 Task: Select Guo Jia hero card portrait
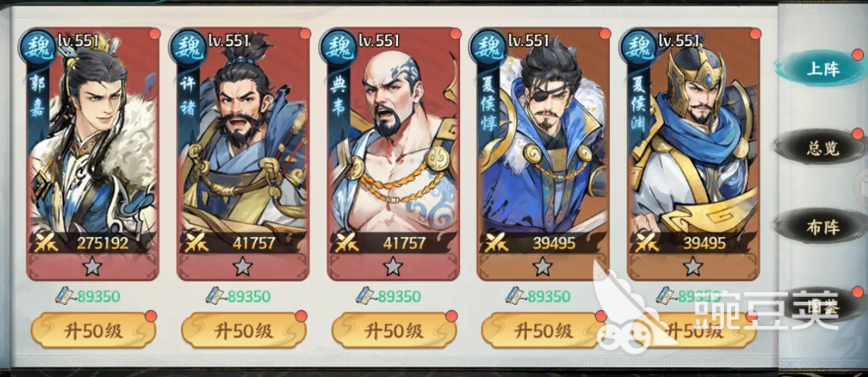pos(93,153)
